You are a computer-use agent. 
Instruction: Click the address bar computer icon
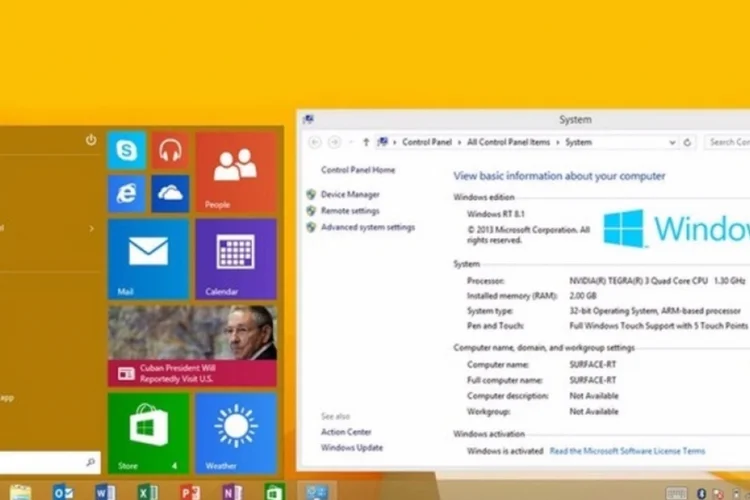click(x=383, y=142)
